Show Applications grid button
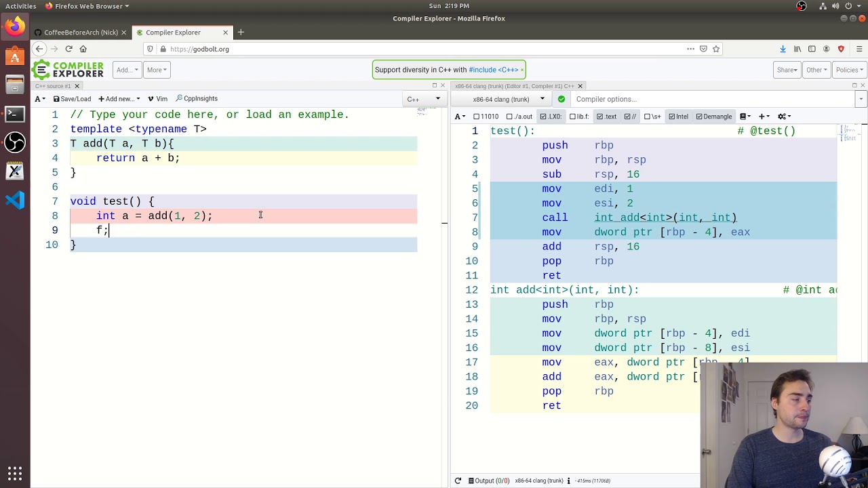Viewport: 868px width, 488px height. coord(15,473)
